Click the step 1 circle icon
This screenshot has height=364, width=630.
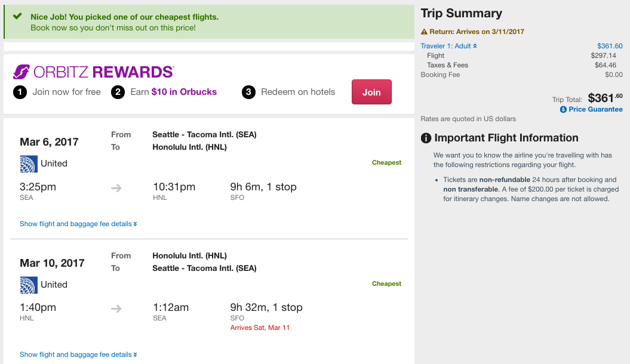pyautogui.click(x=20, y=92)
